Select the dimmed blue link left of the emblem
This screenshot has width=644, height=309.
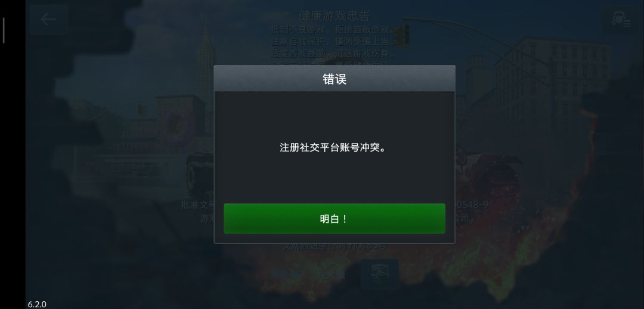(286, 274)
